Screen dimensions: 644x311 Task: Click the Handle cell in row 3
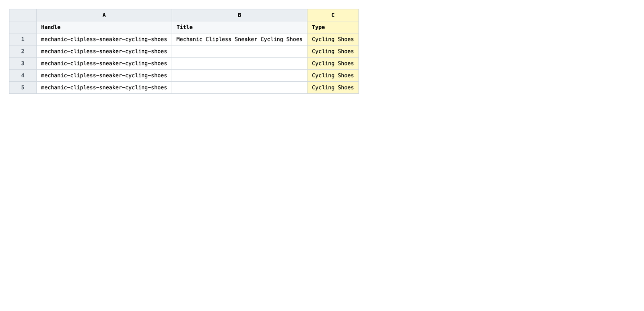coord(104,64)
